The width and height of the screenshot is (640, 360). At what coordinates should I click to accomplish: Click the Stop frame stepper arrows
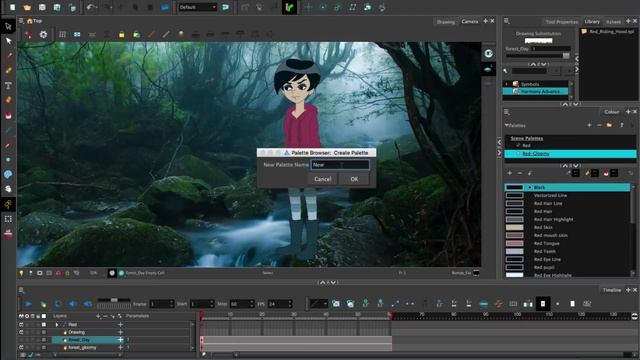[251, 304]
